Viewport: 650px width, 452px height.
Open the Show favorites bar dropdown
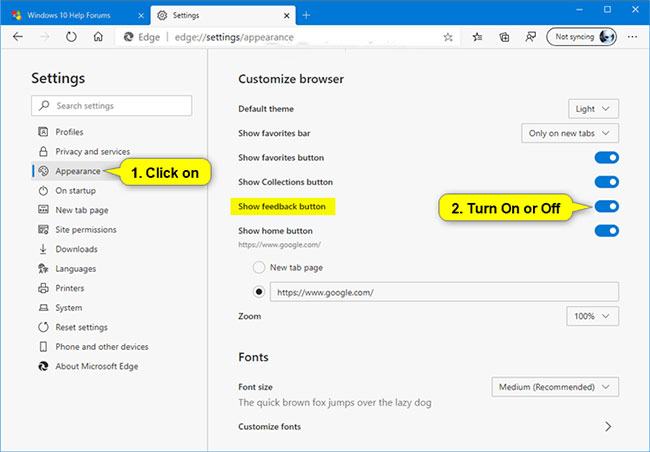click(x=570, y=133)
